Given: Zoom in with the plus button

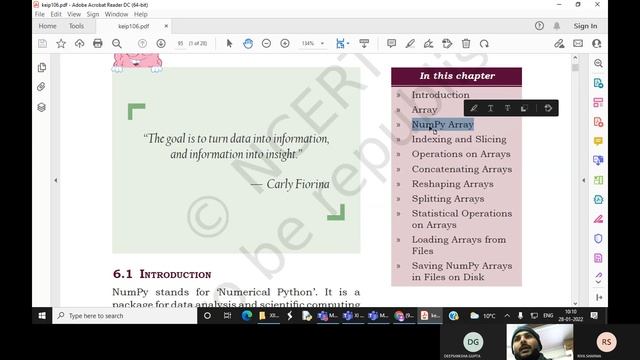Looking at the screenshot, I should (x=285, y=43).
